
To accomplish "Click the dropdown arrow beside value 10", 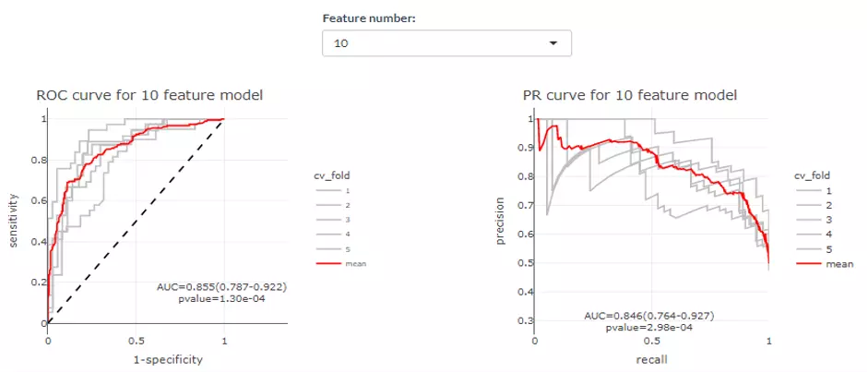I will [553, 43].
